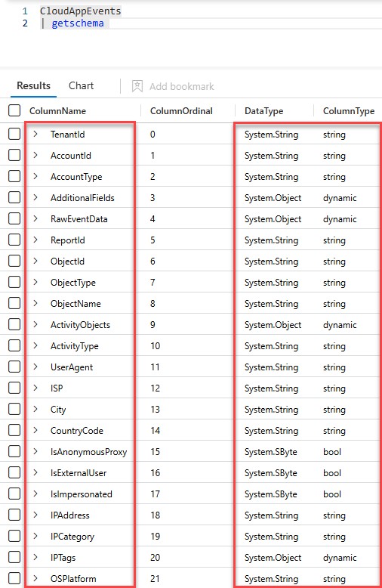
Task: Expand the IsAnonymousProxy row chevron
Action: [x=35, y=451]
